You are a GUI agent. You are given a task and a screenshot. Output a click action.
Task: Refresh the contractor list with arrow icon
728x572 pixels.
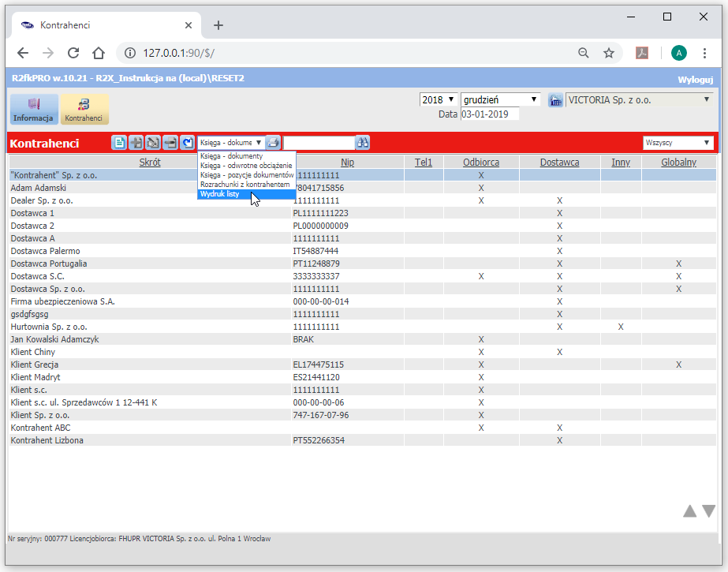click(x=187, y=143)
